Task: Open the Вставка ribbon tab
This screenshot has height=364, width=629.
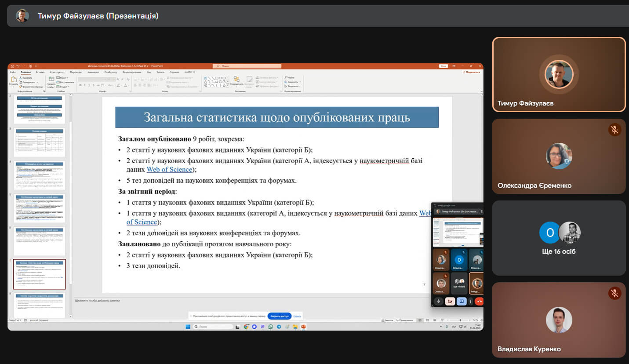Action: point(40,72)
